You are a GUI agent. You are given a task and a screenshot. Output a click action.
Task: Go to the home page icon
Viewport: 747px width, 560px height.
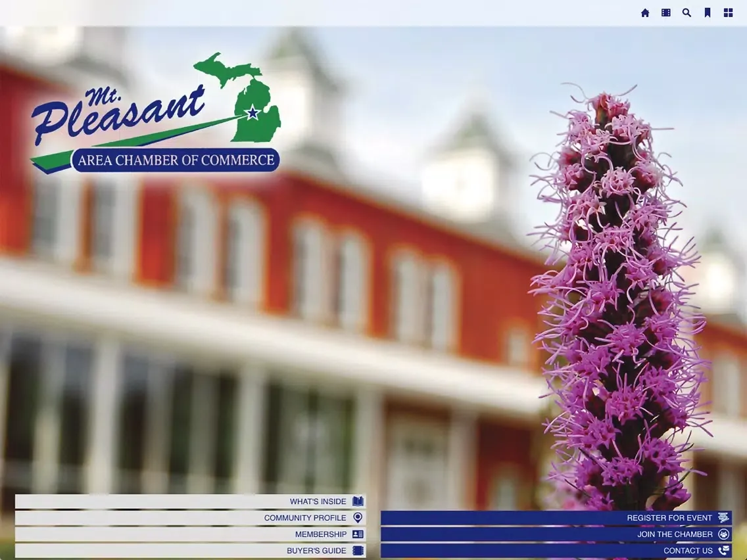[x=645, y=13]
